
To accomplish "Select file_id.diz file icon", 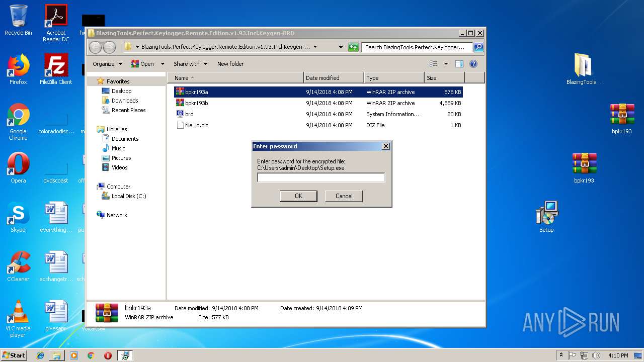I will point(180,125).
